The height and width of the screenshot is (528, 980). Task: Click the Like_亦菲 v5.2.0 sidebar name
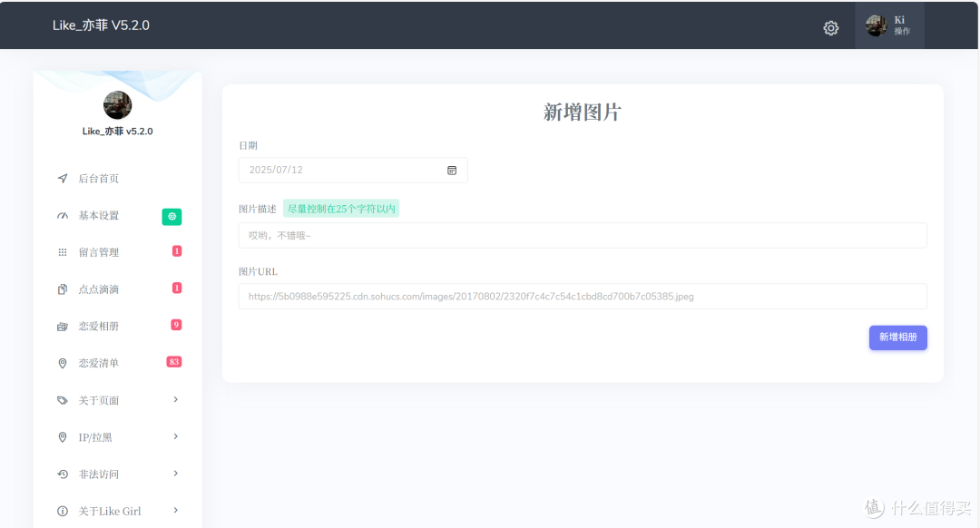coord(117,132)
